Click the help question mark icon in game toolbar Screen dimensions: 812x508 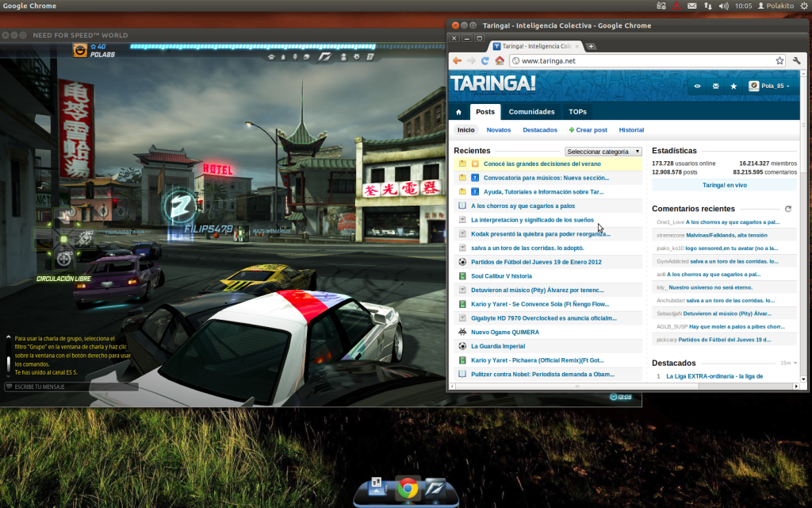point(370,57)
